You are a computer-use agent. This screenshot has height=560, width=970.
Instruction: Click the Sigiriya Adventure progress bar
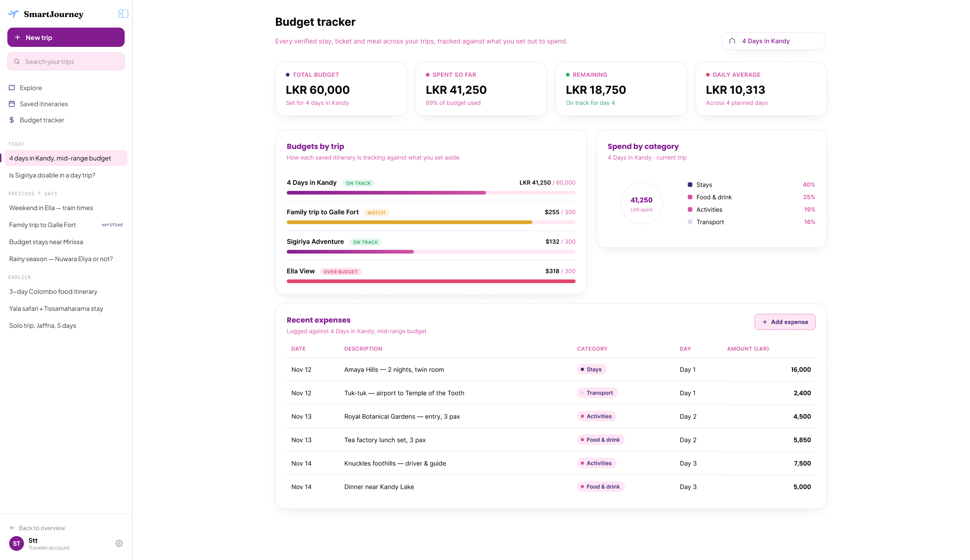[431, 251]
